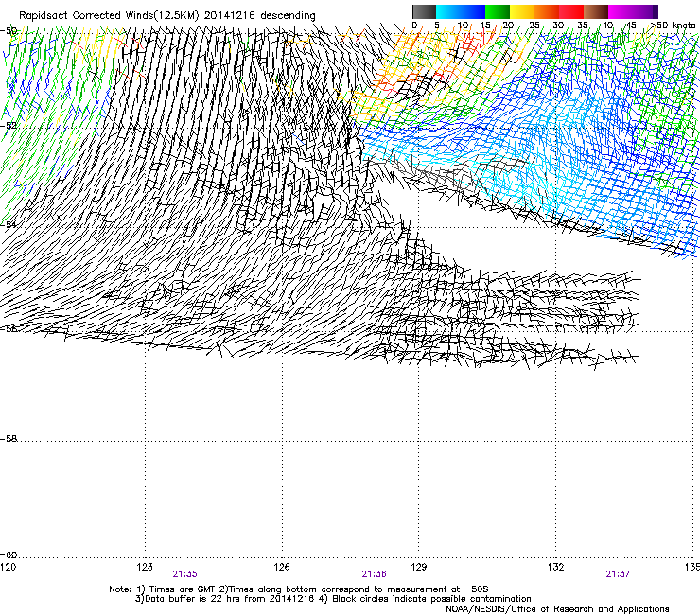The height and width of the screenshot is (615, 700).
Task: Click the blue 10-15 knots legend swatch
Action: (473, 11)
